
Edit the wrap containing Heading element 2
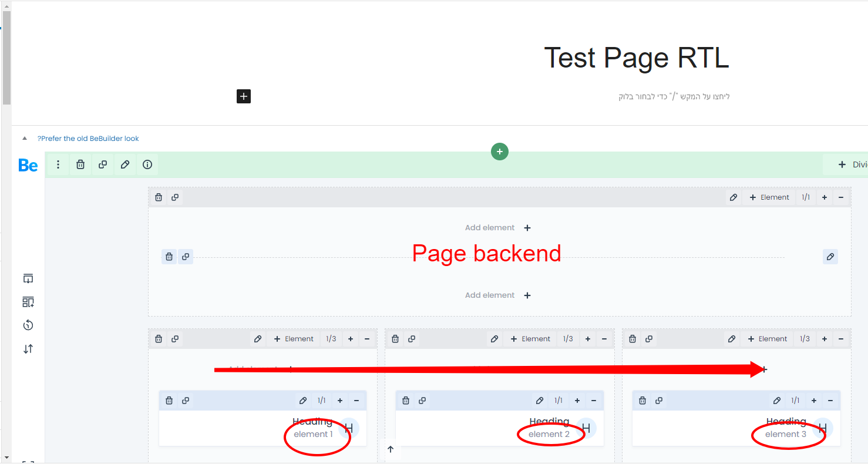(494, 339)
